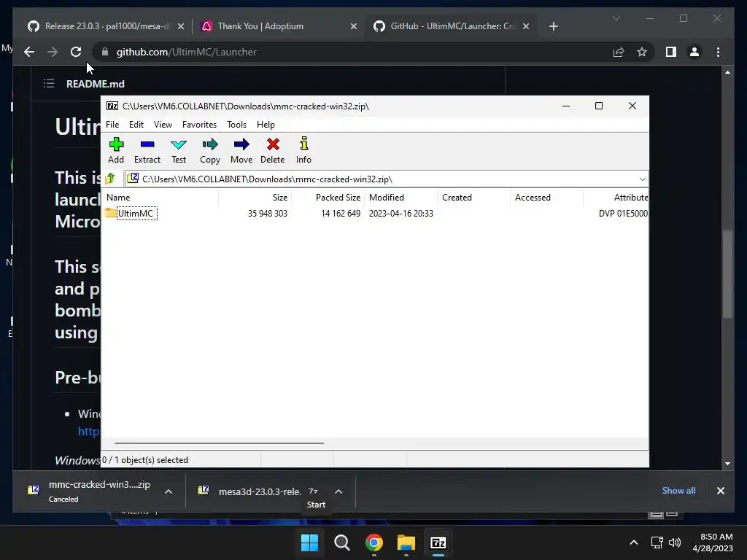Bookmark this page with the star icon
Screen dimensions: 747x560
point(642,52)
